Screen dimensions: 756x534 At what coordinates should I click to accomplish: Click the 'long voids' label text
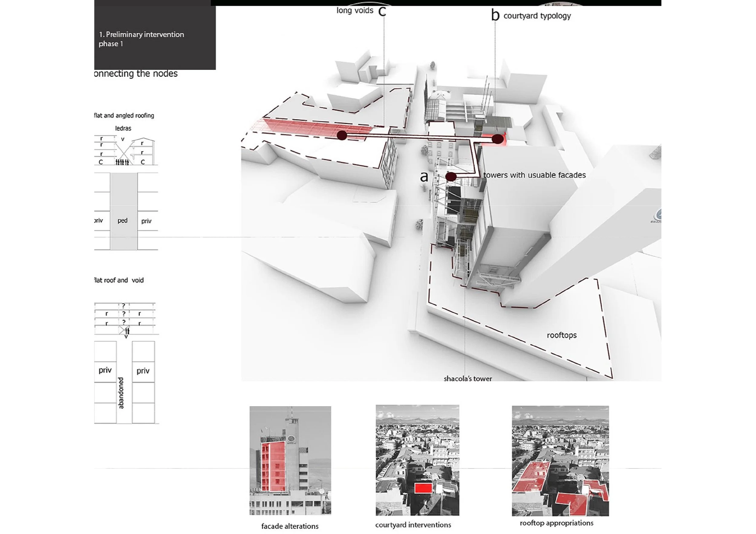pyautogui.click(x=355, y=11)
